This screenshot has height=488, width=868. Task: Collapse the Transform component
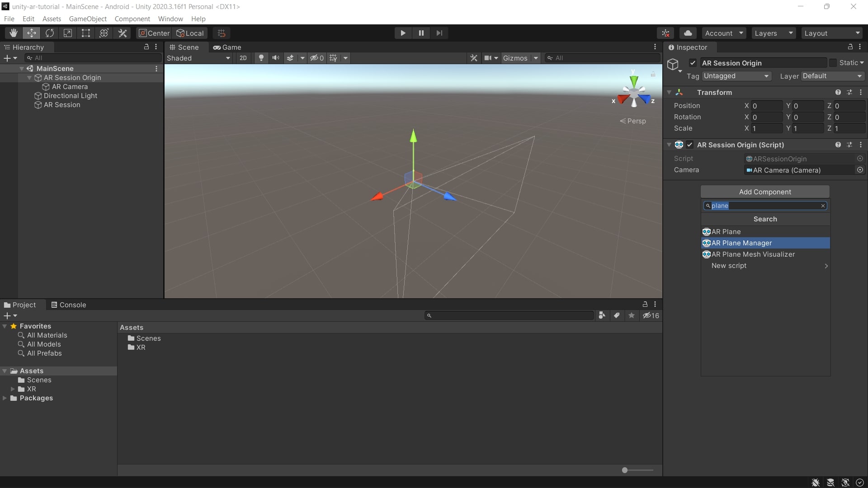pyautogui.click(x=669, y=92)
